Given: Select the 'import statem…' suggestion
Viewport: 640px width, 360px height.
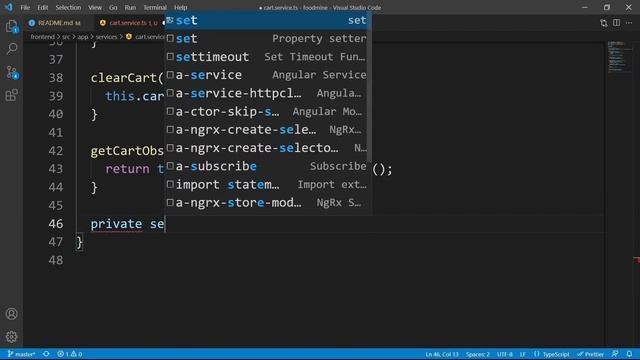Looking at the screenshot, I should click(x=267, y=184).
